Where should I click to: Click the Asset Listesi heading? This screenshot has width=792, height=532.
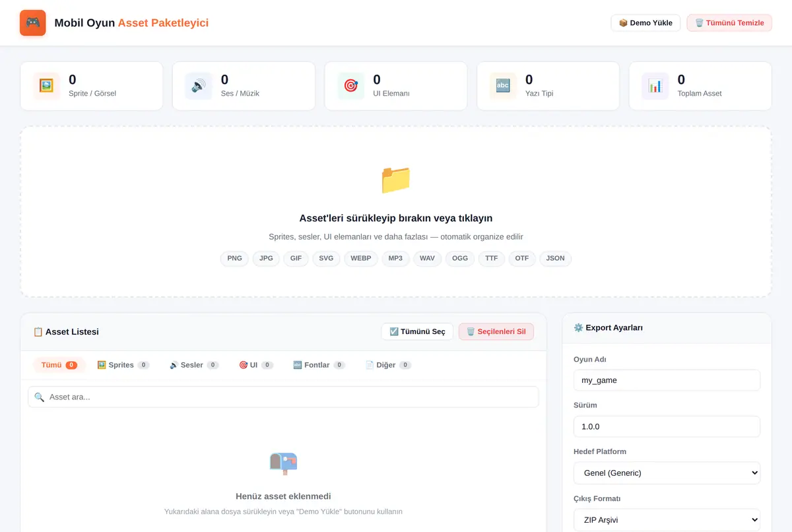click(66, 332)
